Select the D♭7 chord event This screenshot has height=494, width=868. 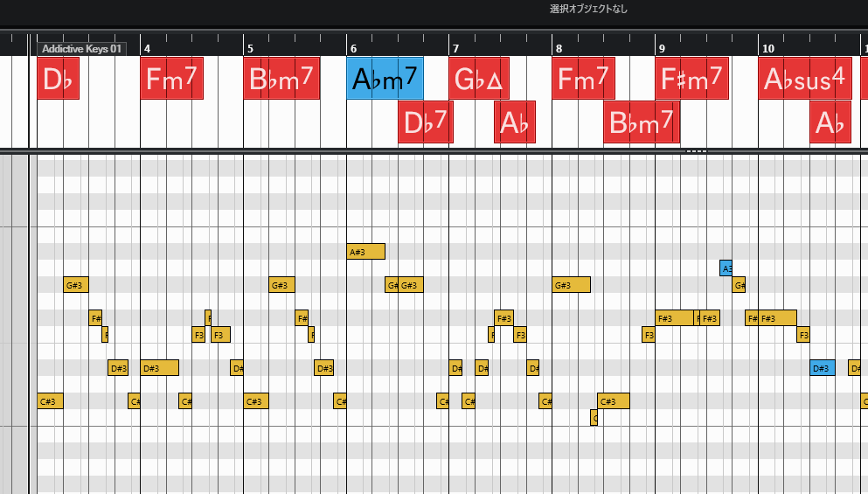(425, 122)
